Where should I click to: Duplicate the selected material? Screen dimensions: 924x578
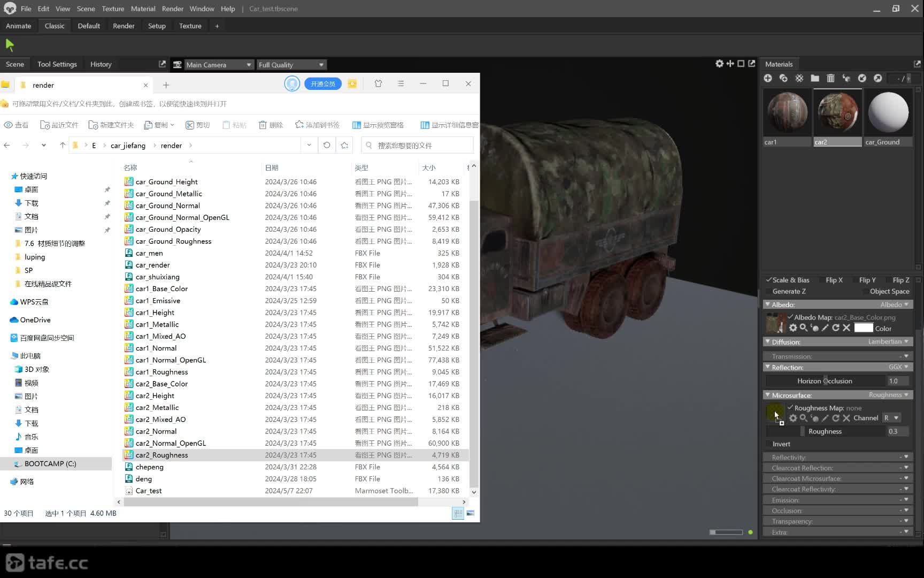783,78
